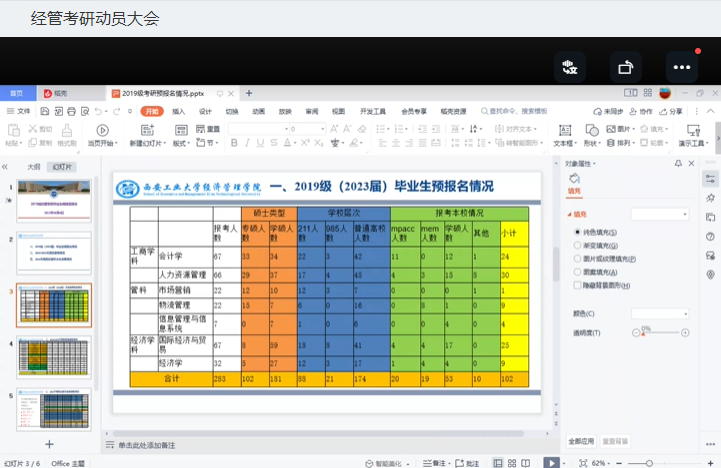Open the 文件 file menu
This screenshot has height=468, width=721.
tap(19, 111)
